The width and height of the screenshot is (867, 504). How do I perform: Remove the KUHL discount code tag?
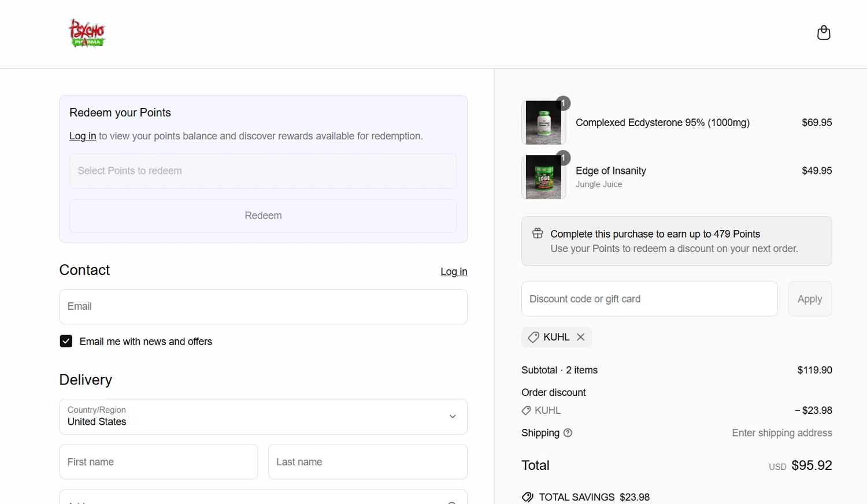coord(581,337)
